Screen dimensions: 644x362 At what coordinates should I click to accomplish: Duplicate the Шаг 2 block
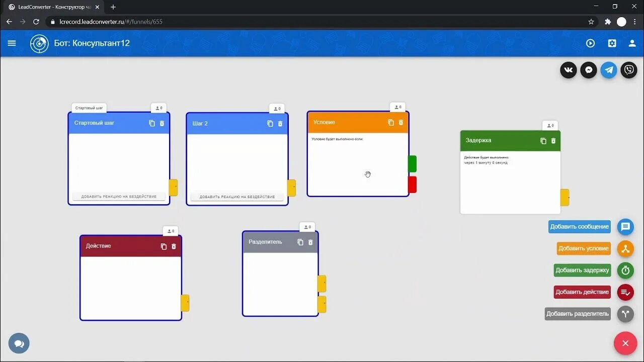[x=270, y=124]
